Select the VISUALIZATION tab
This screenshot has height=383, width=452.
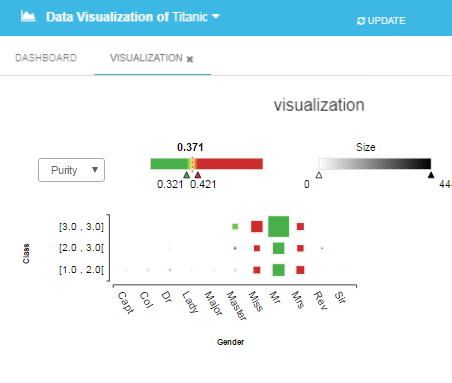[146, 58]
